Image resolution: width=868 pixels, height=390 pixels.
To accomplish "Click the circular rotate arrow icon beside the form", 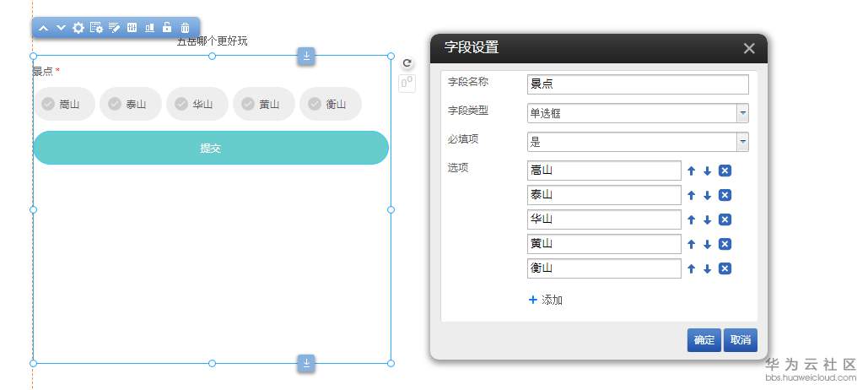I will tap(407, 63).
